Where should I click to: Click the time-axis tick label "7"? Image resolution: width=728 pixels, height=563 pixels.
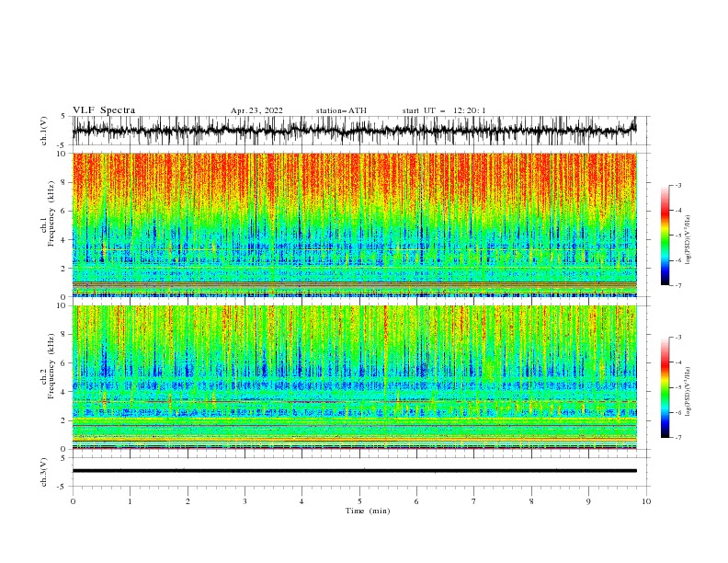point(474,501)
